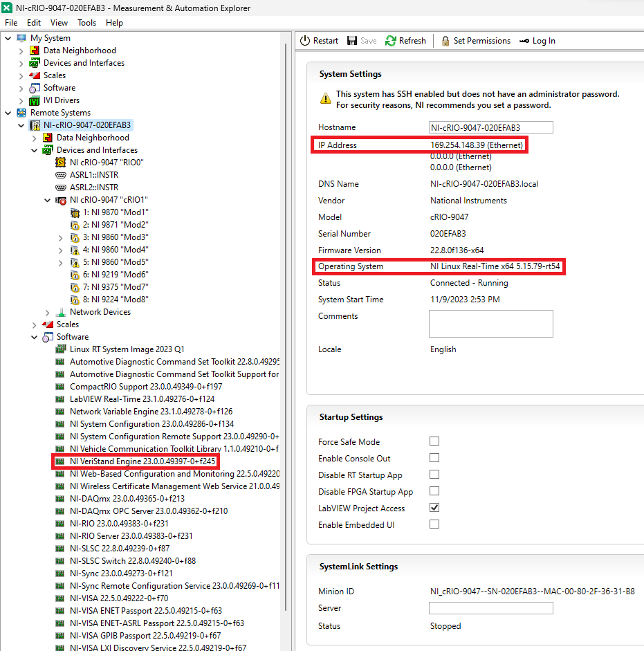The image size is (644, 651).
Task: Collapse the Remote Systems node
Action: [8, 113]
